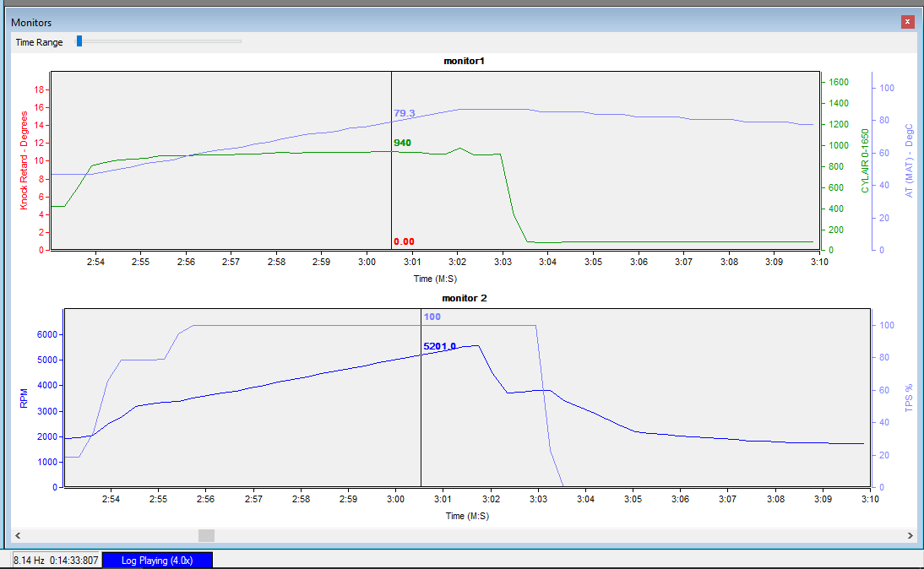Click the Log Playing (4.0x) status button
The image size is (924, 569).
(157, 561)
